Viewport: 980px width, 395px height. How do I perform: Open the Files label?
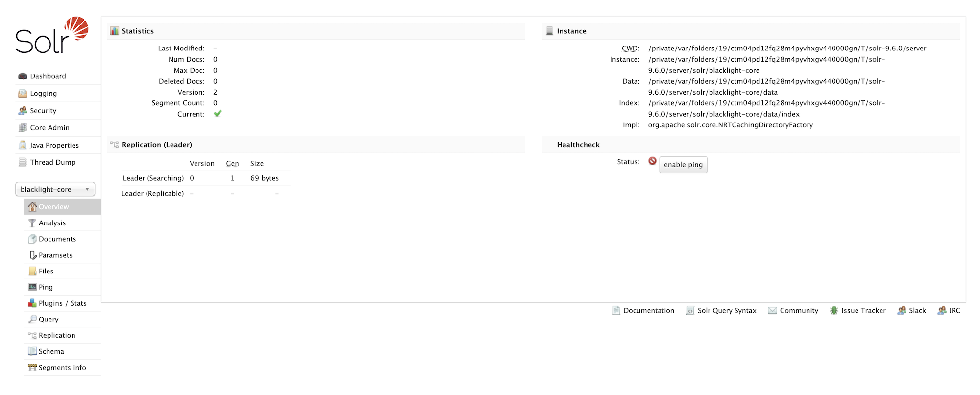click(x=46, y=271)
